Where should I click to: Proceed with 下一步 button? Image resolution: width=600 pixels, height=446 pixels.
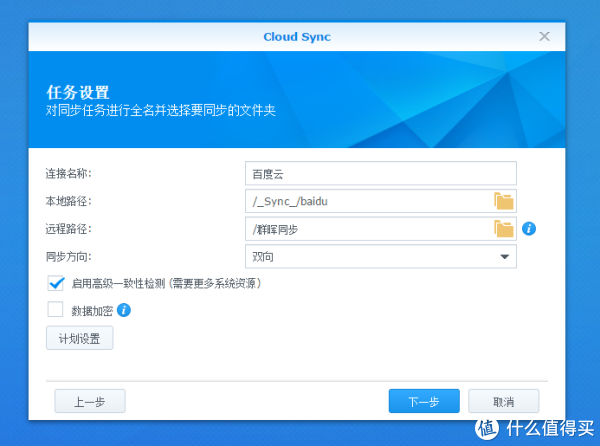[x=423, y=401]
